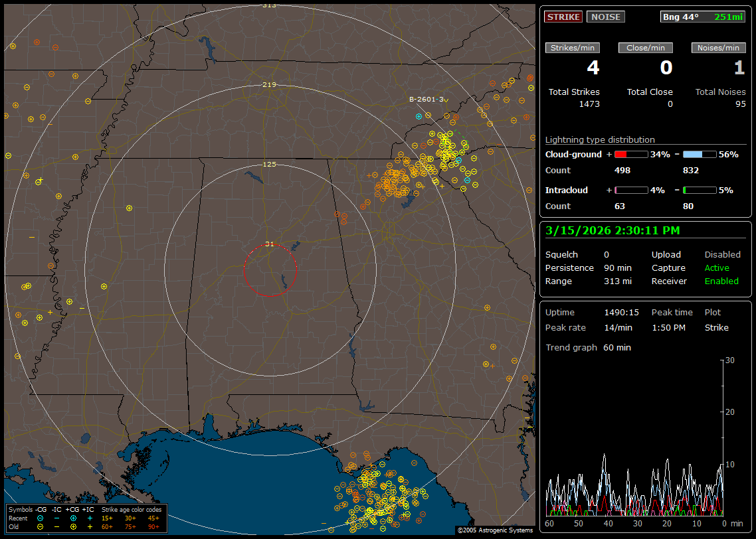Click the B-2601-3 storm cell label

click(426, 99)
